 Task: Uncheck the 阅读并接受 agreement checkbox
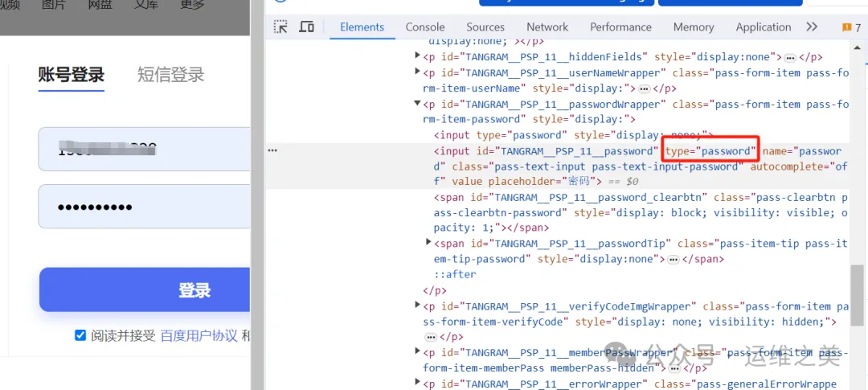(x=80, y=335)
